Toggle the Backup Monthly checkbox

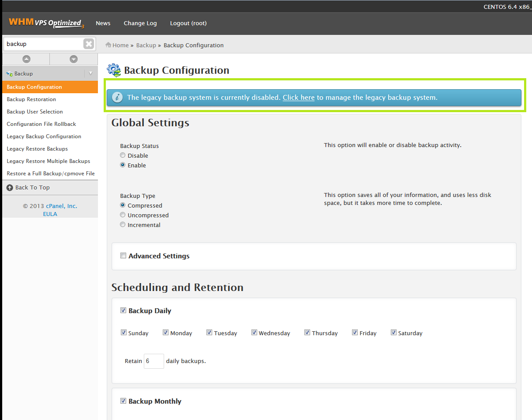(x=124, y=401)
